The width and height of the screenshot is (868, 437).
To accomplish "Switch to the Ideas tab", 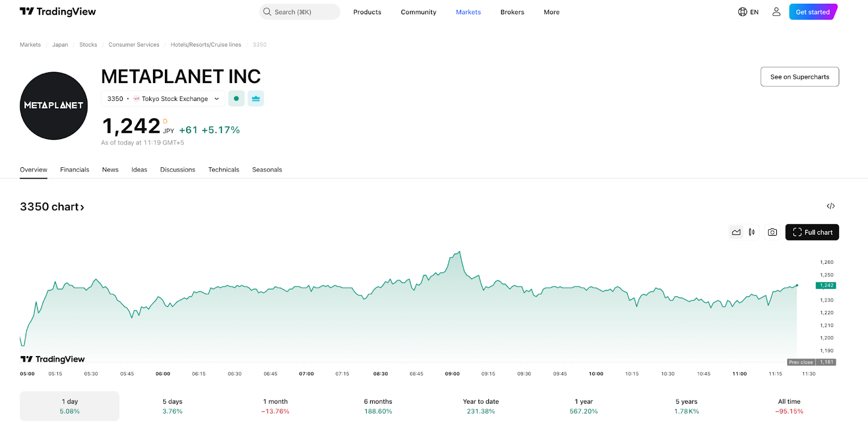I will (139, 170).
